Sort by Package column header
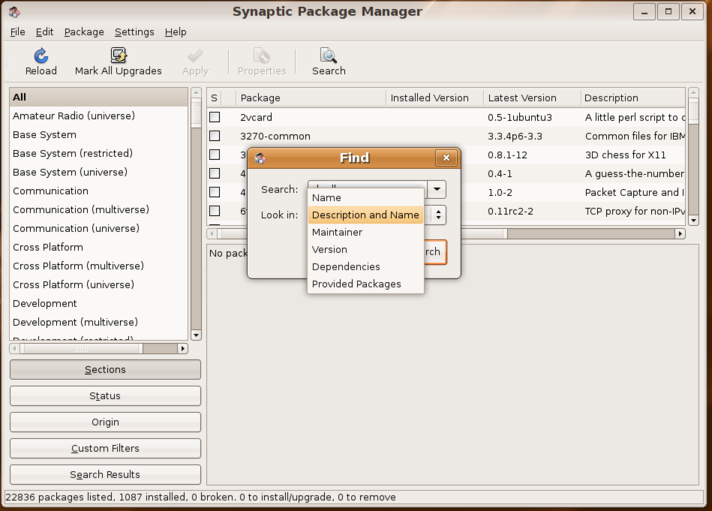The width and height of the screenshot is (712, 511). [x=311, y=98]
